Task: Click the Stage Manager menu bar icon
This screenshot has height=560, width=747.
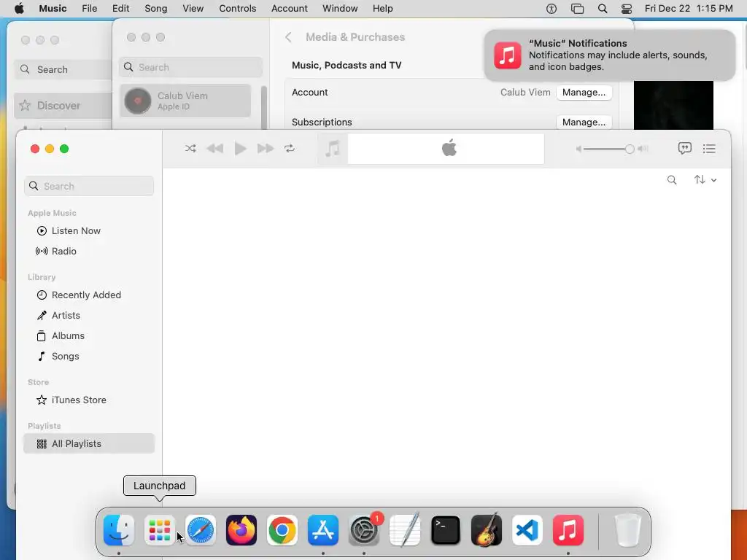Action: [578, 9]
